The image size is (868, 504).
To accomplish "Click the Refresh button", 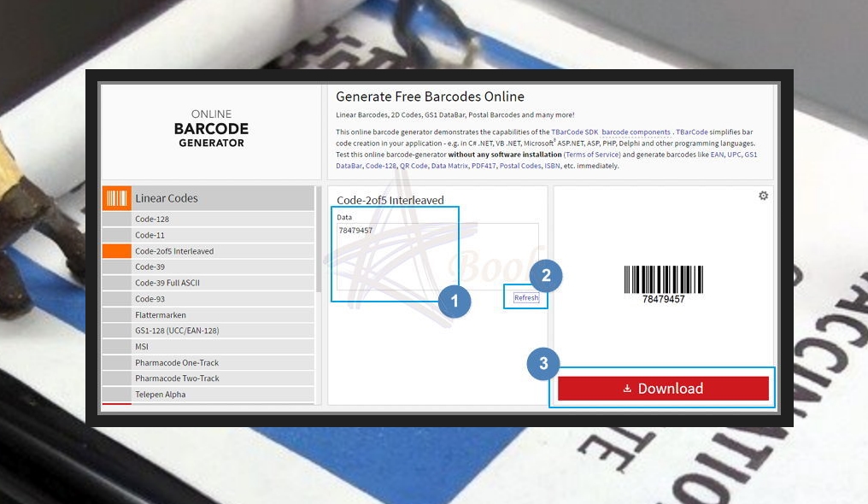I will [526, 297].
